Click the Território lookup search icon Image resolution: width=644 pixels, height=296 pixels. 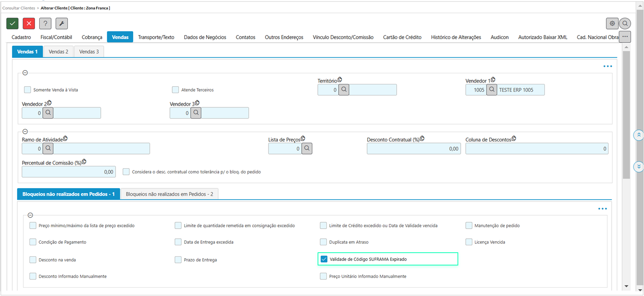(x=344, y=90)
